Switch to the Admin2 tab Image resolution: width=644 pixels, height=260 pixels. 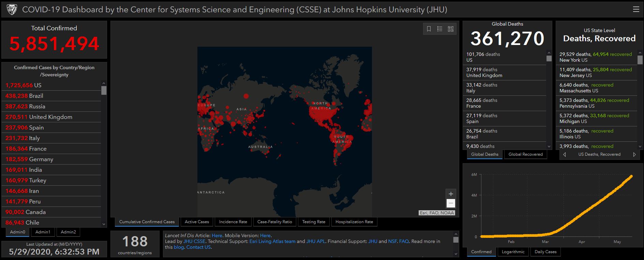click(x=68, y=232)
